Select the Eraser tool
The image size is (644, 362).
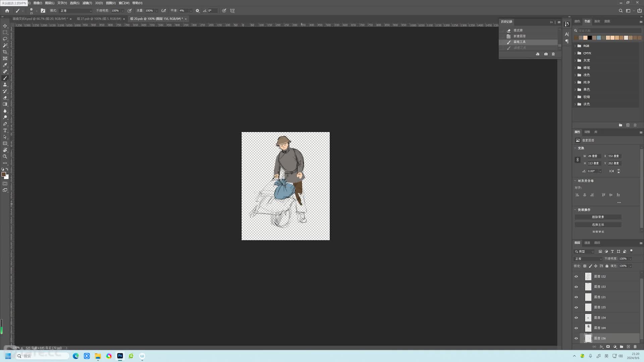[5, 98]
